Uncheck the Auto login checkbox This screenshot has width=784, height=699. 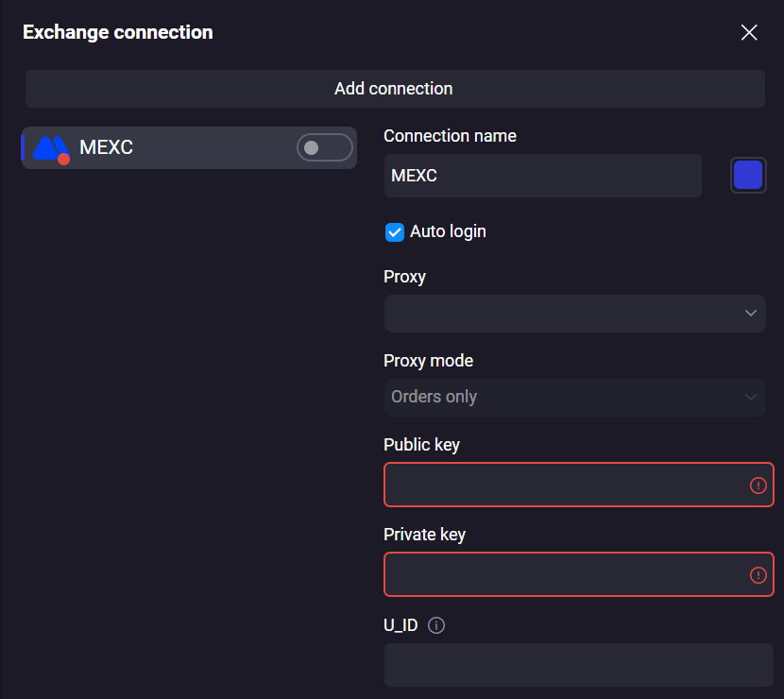[x=394, y=231]
